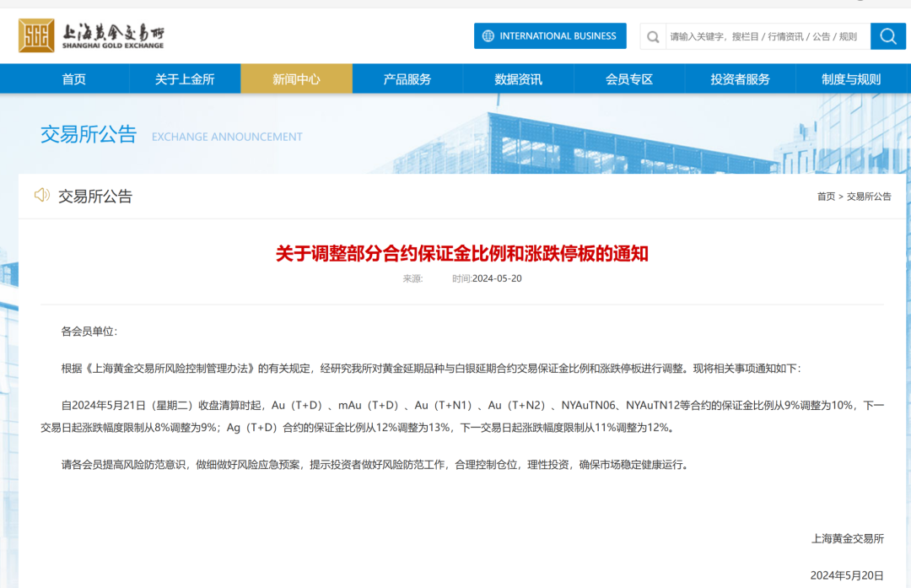Open the 投资者服务 menu
The height and width of the screenshot is (588, 911).
tap(741, 79)
